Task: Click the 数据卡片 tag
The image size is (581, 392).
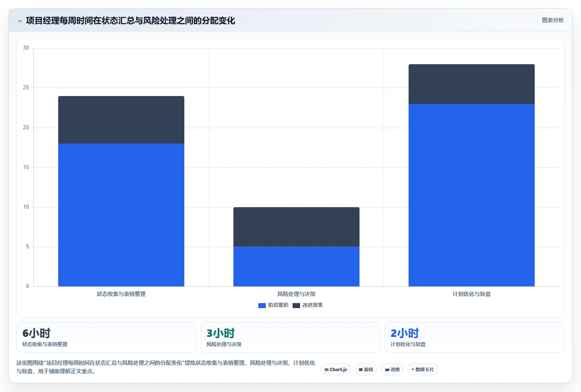Action: coord(423,369)
